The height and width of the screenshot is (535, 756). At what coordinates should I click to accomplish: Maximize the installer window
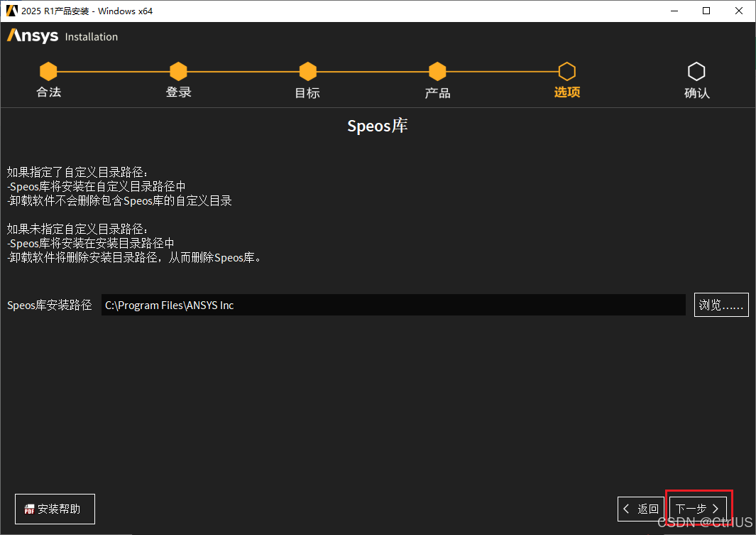pos(706,11)
